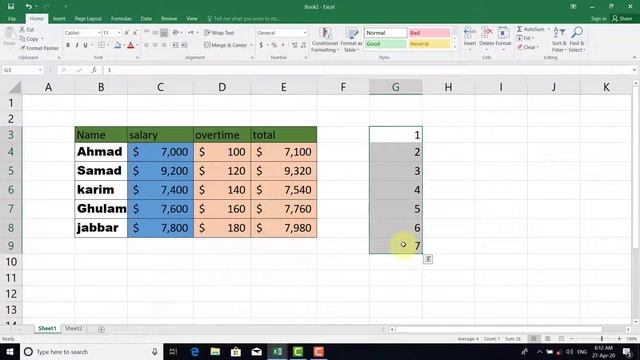Screen dimensions: 640x360
Task: Click the Sign in link
Action: click(x=599, y=19)
